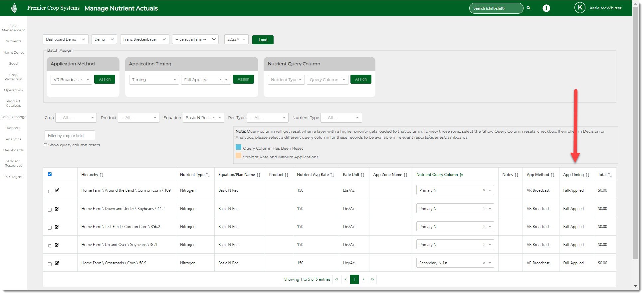Go to the last page of results
The height and width of the screenshot is (295, 644).
(372, 279)
